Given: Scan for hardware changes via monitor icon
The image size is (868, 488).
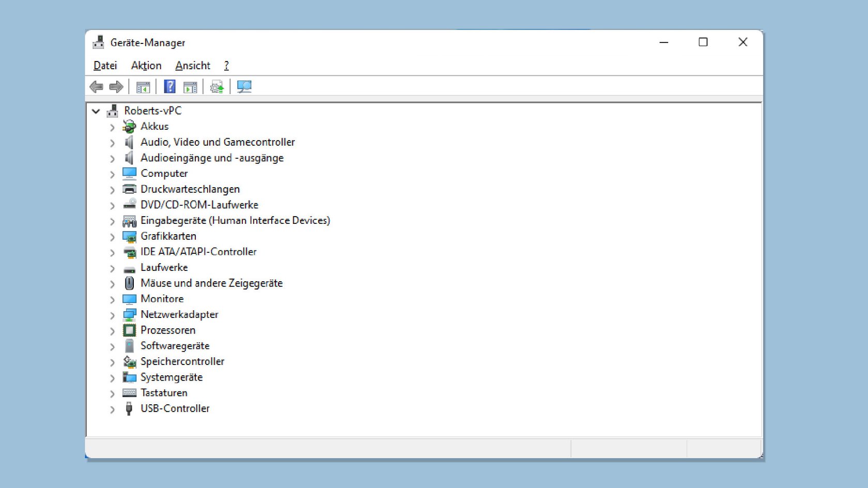Looking at the screenshot, I should (x=244, y=87).
